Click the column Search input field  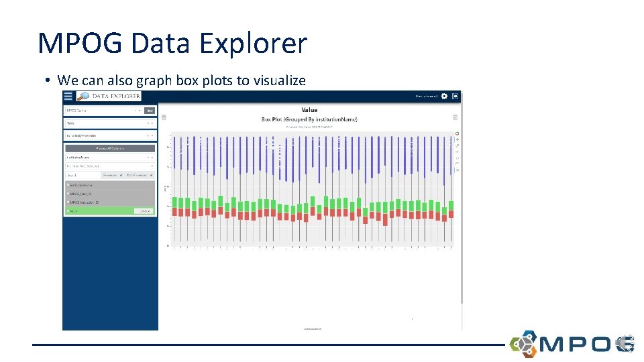click(83, 175)
